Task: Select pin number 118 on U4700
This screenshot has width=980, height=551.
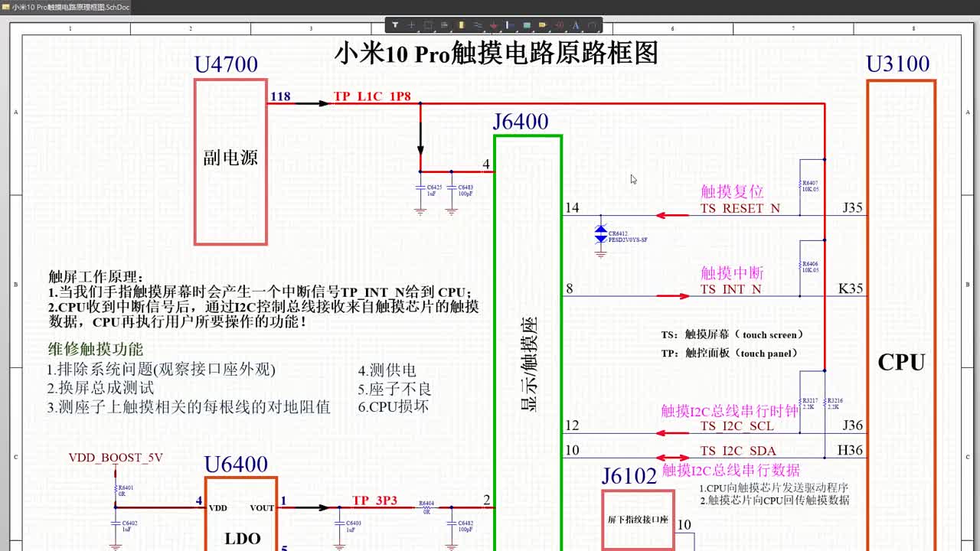Action: [280, 96]
